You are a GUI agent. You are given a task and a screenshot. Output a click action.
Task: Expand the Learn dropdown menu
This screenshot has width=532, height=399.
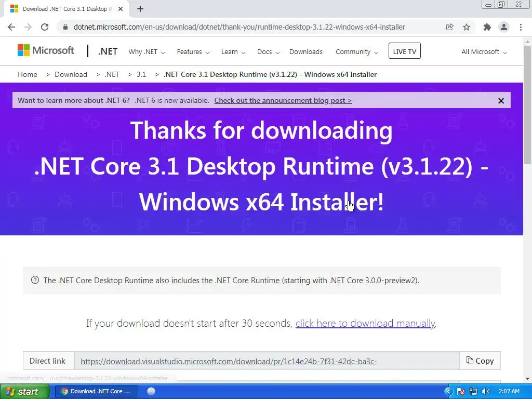[233, 52]
